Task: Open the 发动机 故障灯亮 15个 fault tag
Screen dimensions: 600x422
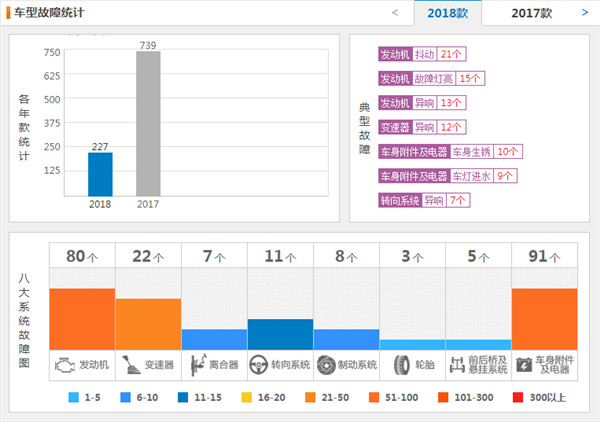Action: click(x=432, y=78)
